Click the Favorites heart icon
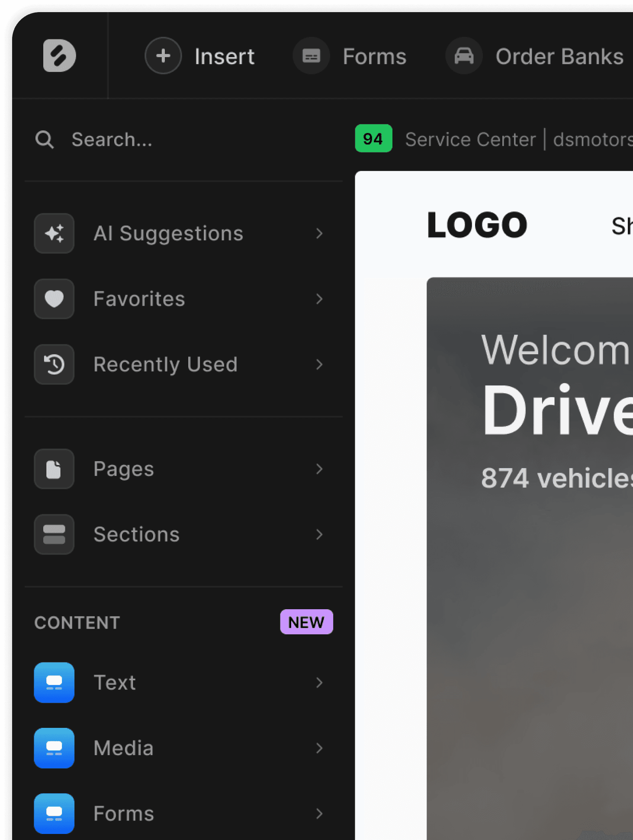 click(x=54, y=299)
